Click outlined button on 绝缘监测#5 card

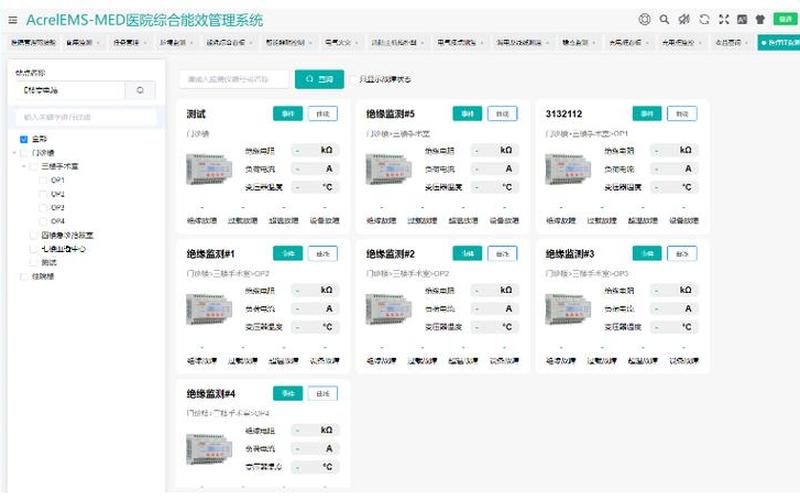502,113
